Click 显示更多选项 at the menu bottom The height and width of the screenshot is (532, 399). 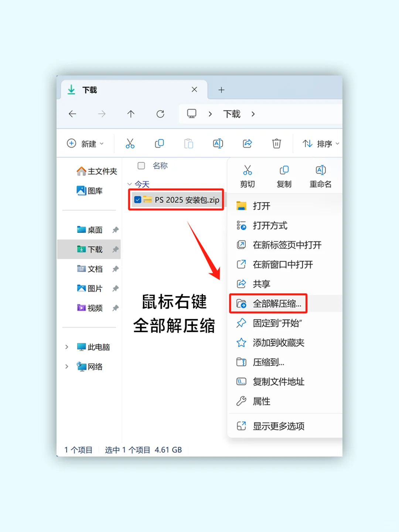coord(278,426)
